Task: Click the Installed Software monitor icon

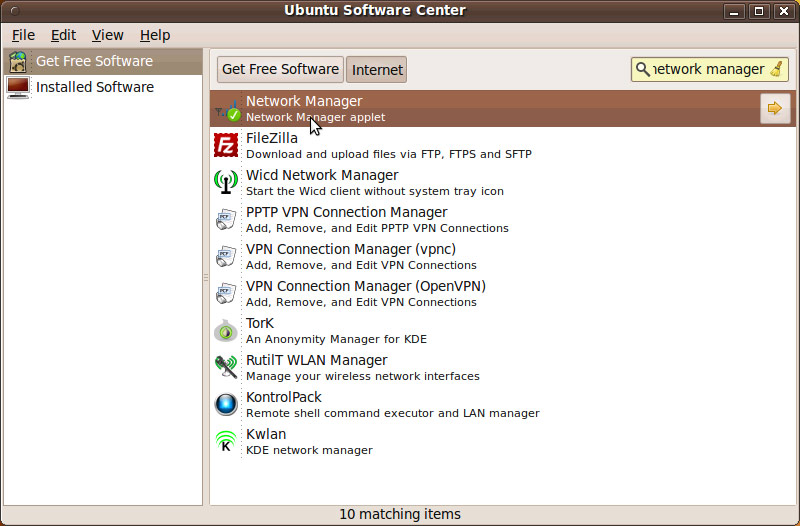Action: [18, 87]
